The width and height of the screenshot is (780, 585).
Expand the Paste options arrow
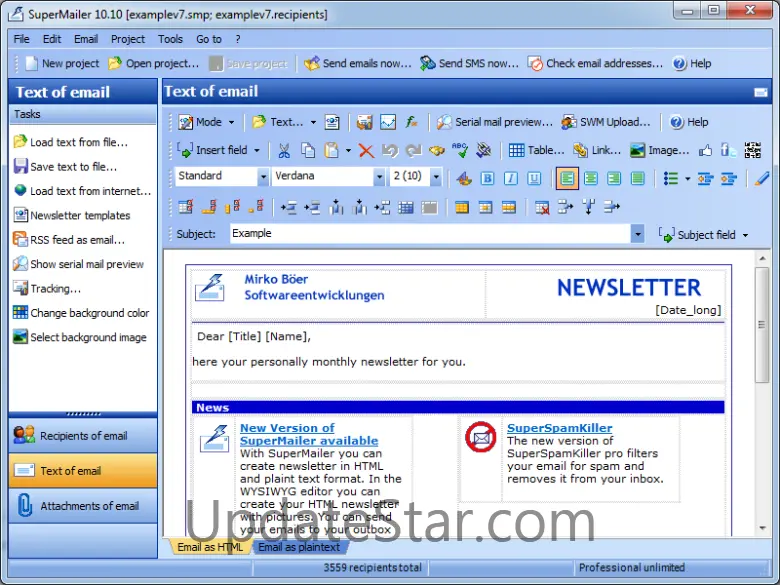coord(348,150)
